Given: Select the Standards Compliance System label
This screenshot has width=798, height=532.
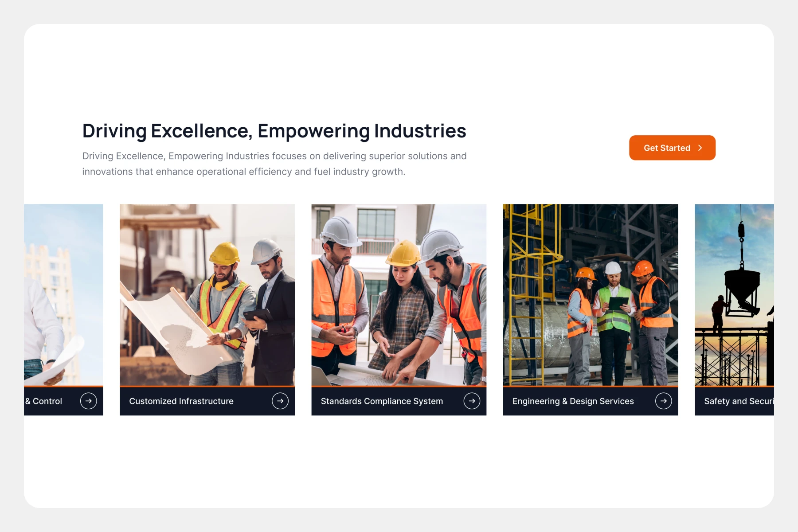Looking at the screenshot, I should click(382, 401).
